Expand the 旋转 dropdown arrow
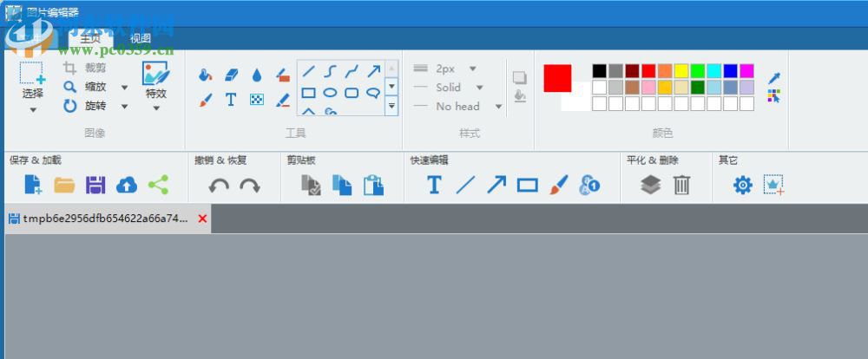Screen dimensions: 868x359 [124, 106]
